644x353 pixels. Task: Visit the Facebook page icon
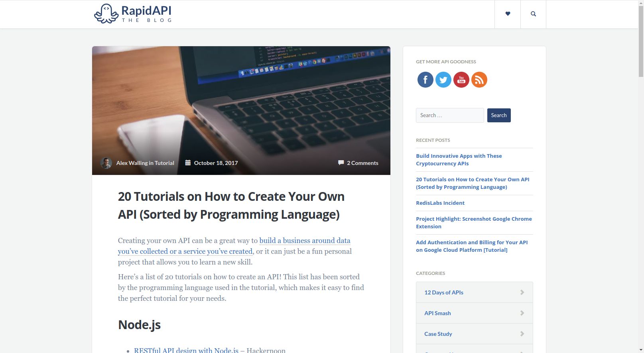425,80
